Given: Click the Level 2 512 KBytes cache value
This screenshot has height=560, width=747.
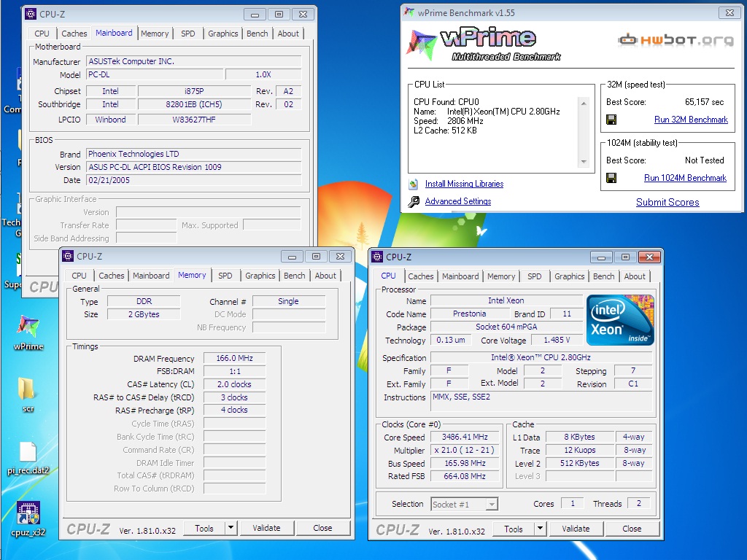Looking at the screenshot, I should (579, 463).
